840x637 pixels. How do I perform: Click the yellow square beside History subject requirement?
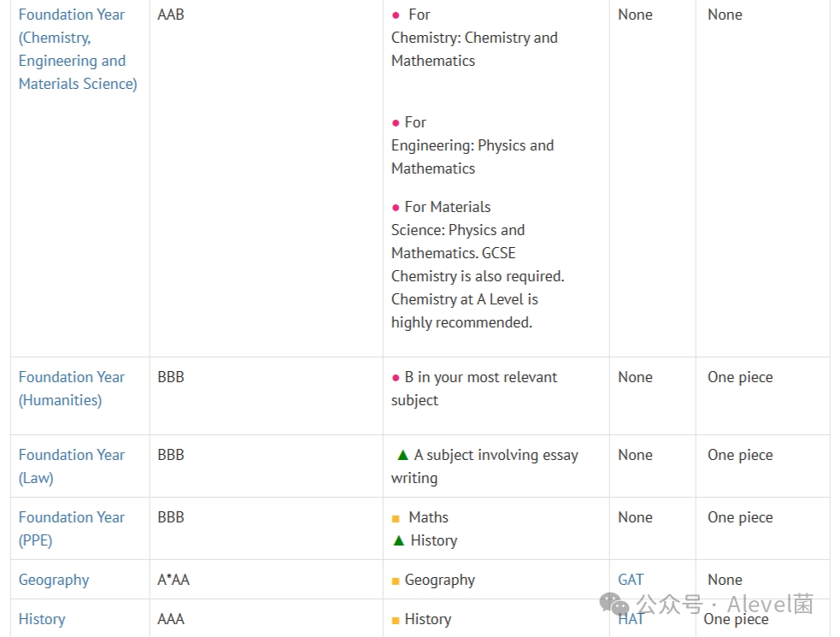[396, 621]
